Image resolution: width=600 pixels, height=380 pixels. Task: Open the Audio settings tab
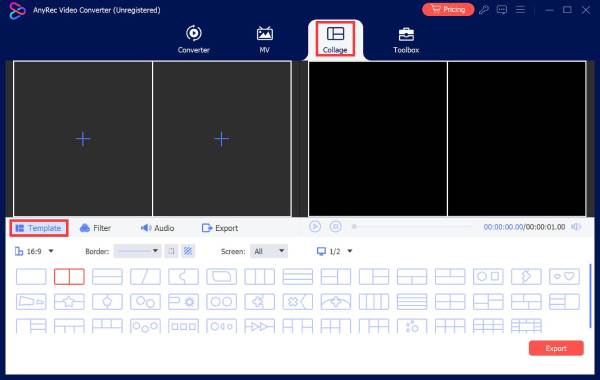point(157,228)
